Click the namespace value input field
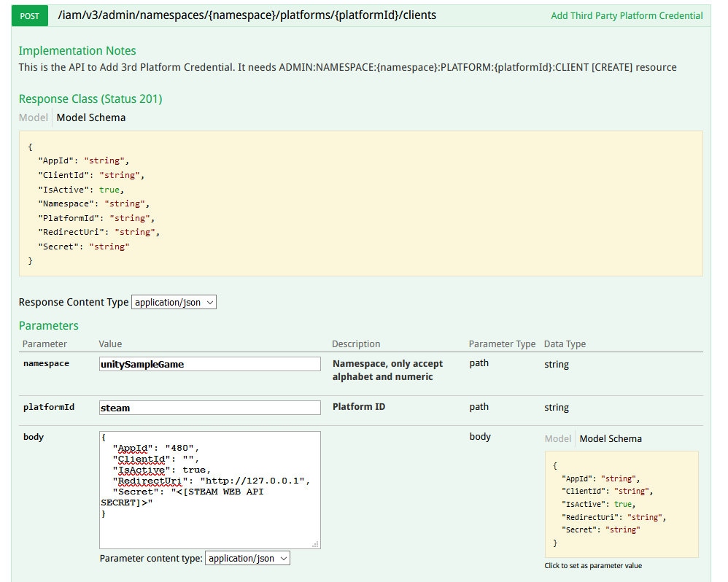The image size is (728, 582). (210, 364)
